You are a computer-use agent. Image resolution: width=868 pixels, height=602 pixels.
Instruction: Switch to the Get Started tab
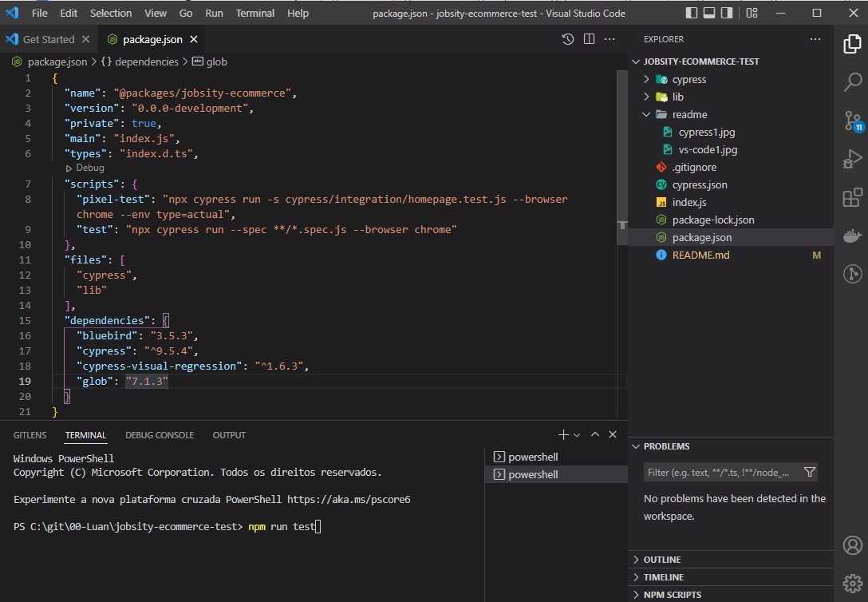point(48,39)
